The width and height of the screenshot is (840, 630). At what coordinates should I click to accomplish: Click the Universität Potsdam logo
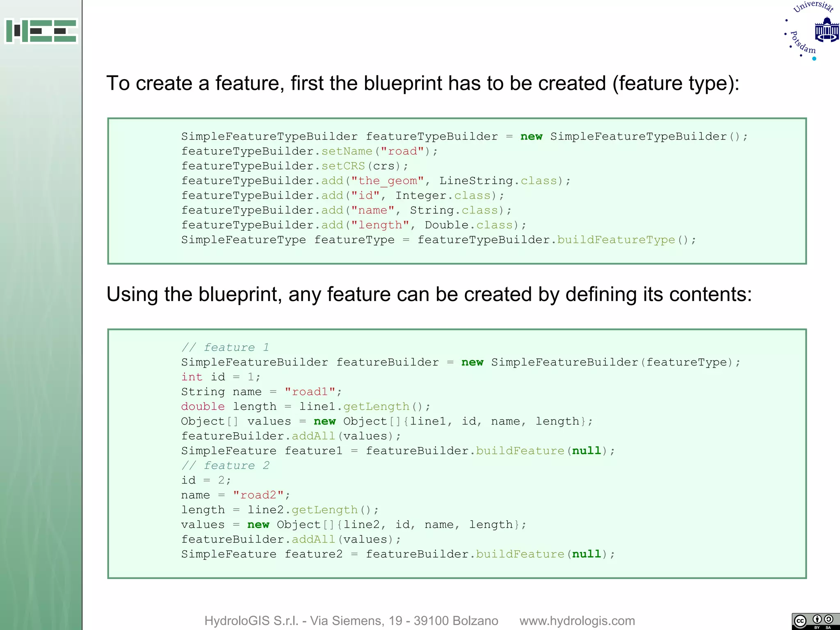click(811, 31)
